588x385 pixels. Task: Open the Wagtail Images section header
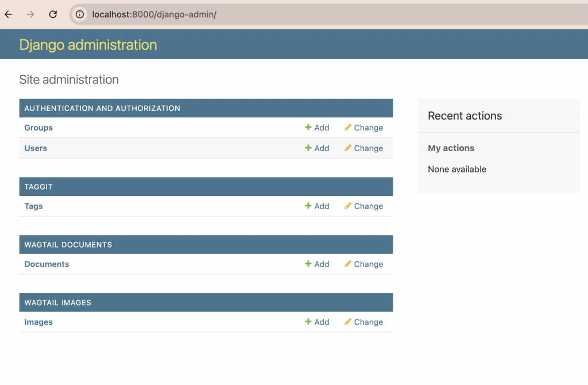58,303
